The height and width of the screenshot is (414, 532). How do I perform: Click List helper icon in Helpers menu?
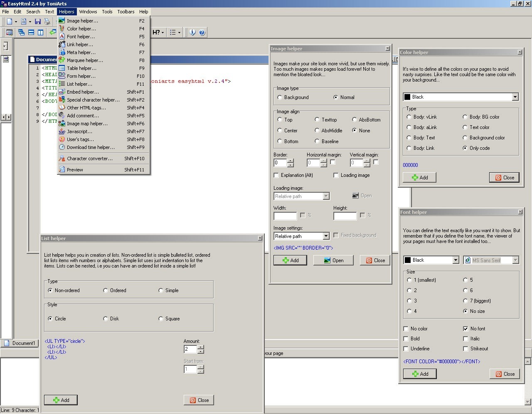pos(62,84)
